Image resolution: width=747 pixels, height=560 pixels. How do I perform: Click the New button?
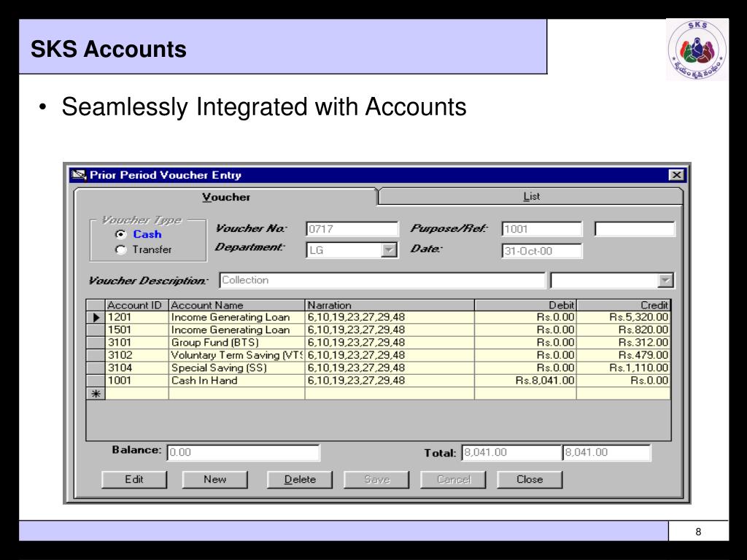(x=215, y=480)
